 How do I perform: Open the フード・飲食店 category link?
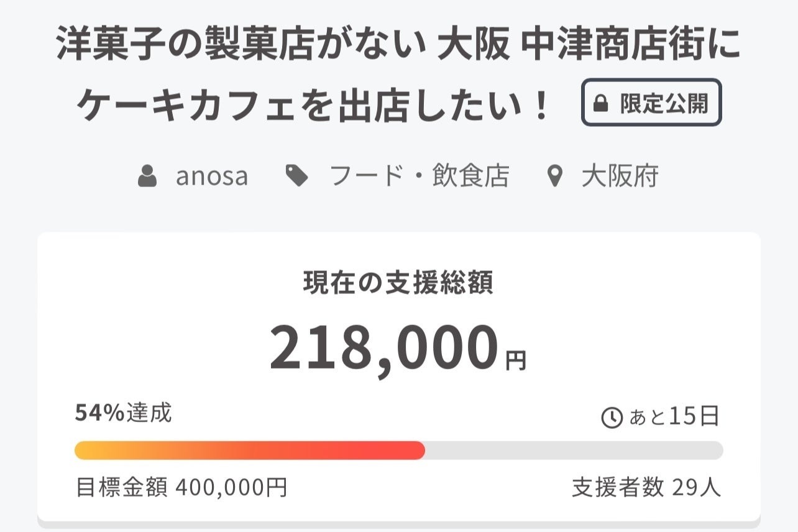coord(419,177)
